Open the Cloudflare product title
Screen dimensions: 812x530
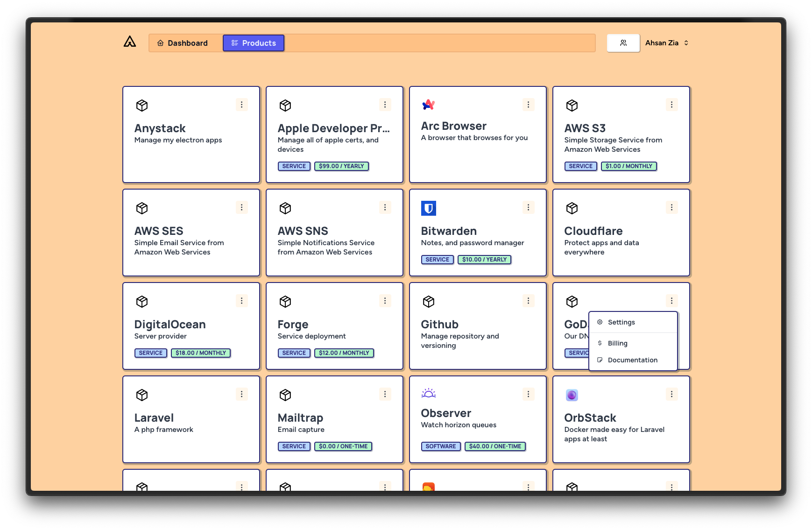pyautogui.click(x=593, y=231)
